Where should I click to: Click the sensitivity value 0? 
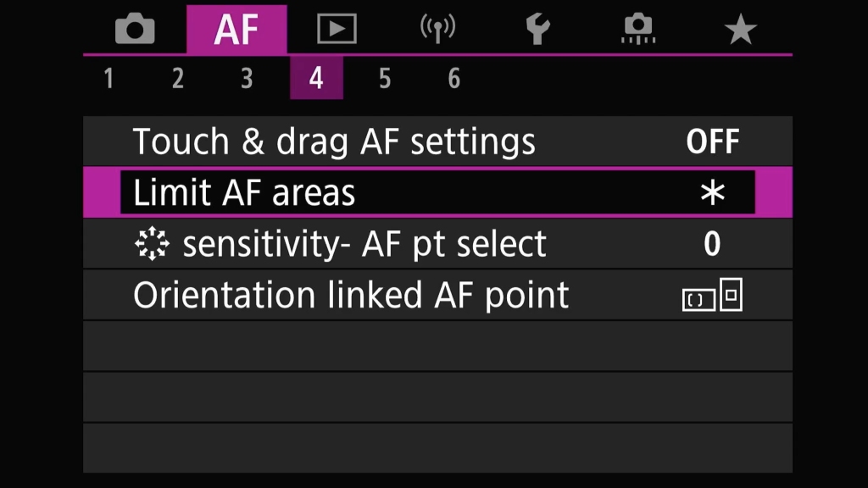coord(712,243)
